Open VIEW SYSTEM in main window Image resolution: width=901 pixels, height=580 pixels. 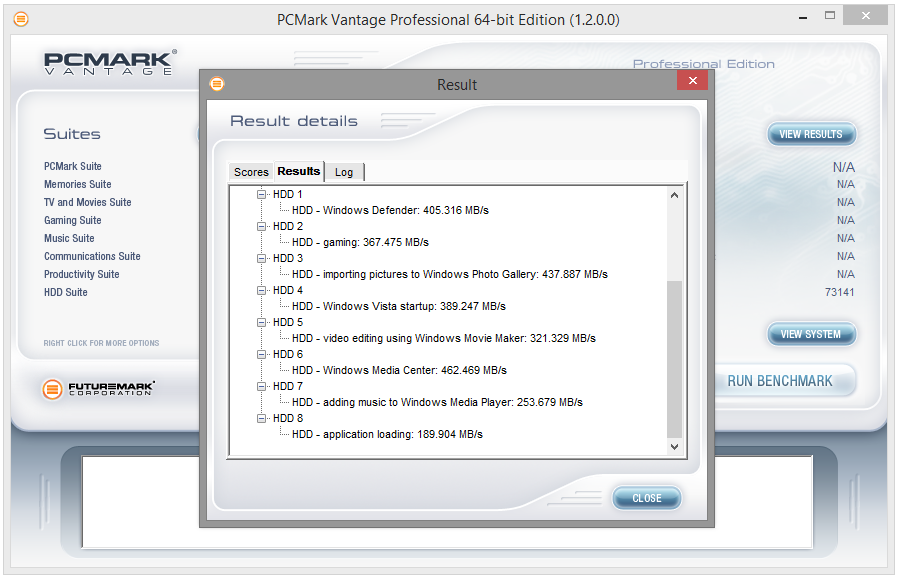(811, 335)
